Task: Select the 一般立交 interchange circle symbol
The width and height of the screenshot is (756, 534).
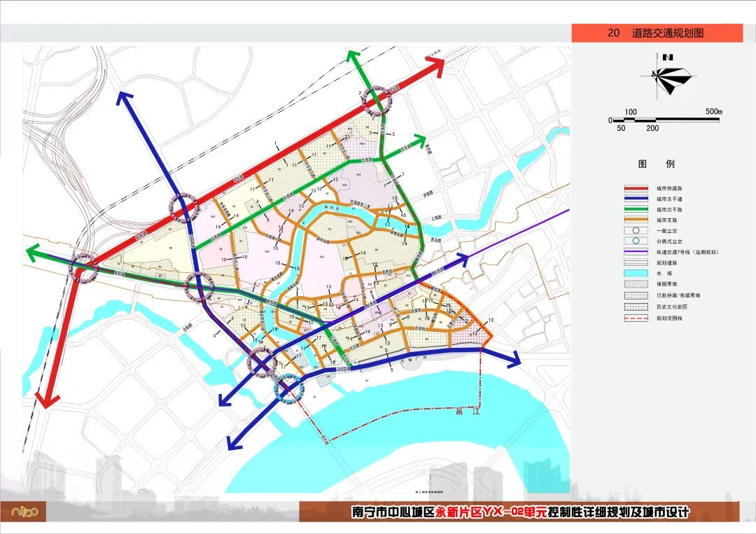Action: [636, 230]
